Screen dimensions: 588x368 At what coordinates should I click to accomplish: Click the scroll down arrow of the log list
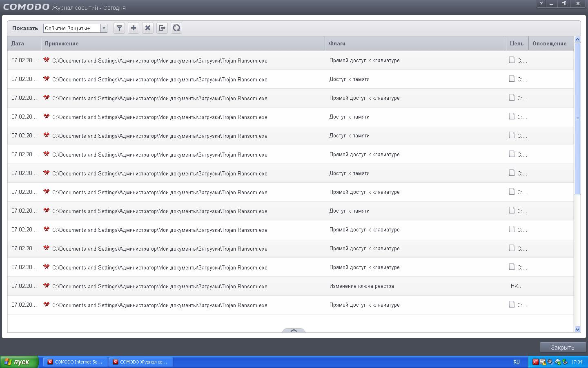[x=577, y=329]
